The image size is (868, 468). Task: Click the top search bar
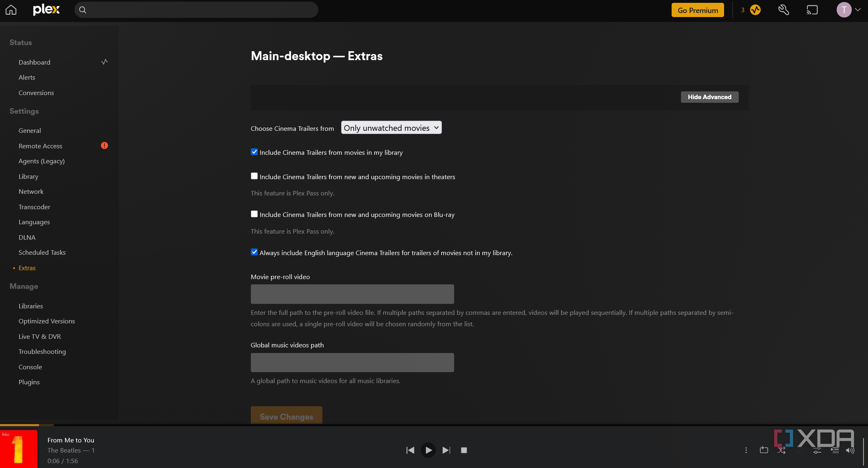click(x=196, y=10)
